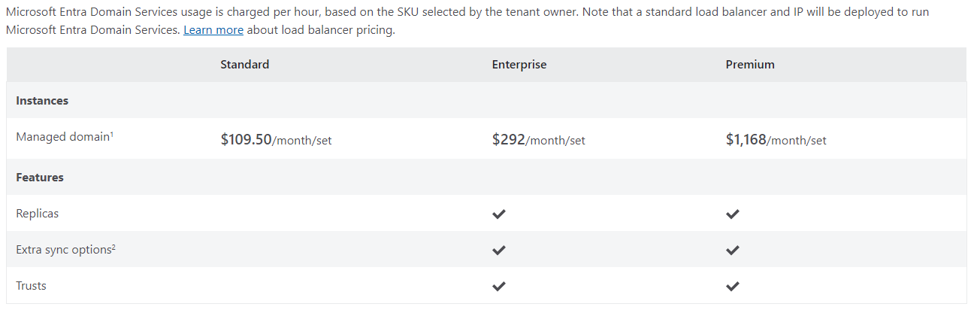
Task: Open the Learn more link
Action: pos(213,30)
